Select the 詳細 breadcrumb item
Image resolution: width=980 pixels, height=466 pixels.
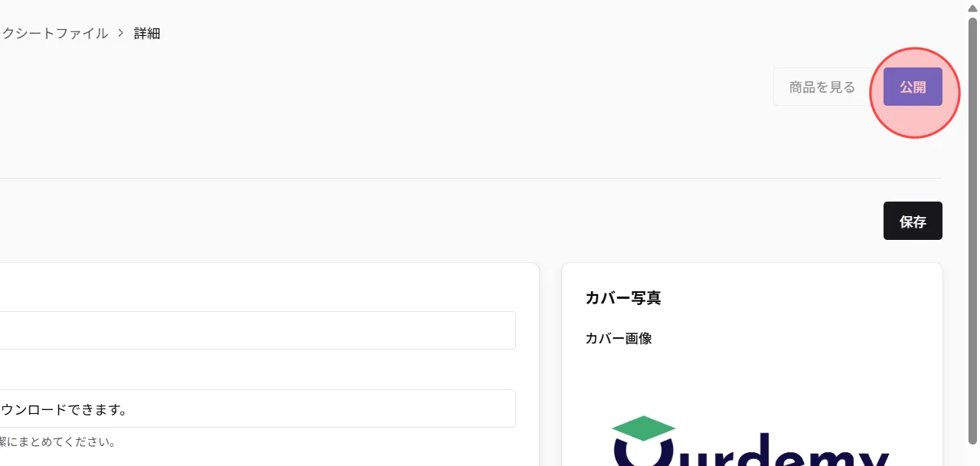(147, 33)
